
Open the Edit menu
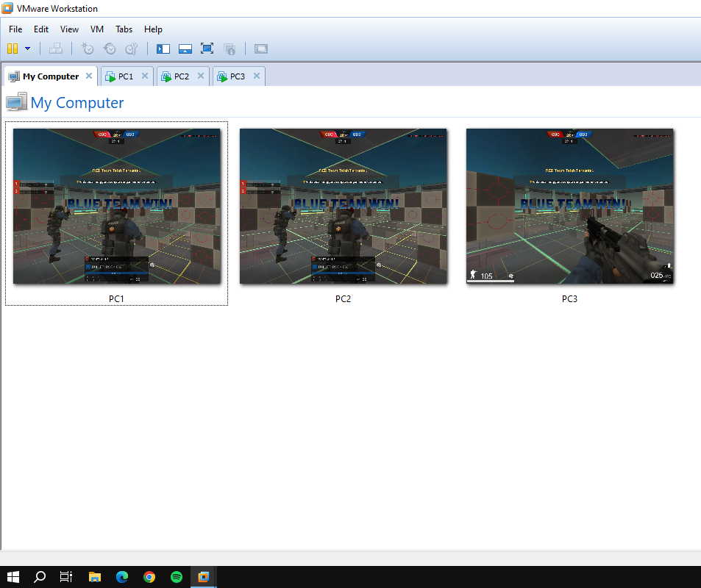(x=41, y=29)
